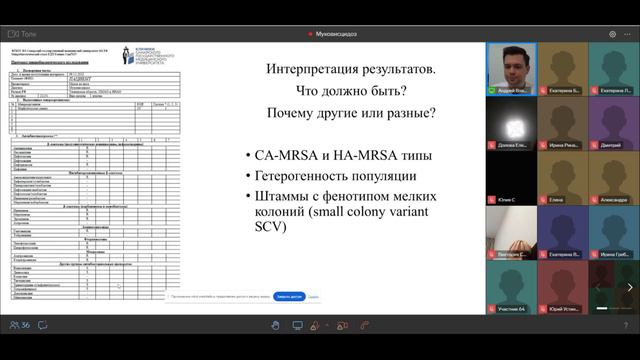Screen dimensions: 640x360
Task: Expand microphone options arrow
Action: [327, 325]
